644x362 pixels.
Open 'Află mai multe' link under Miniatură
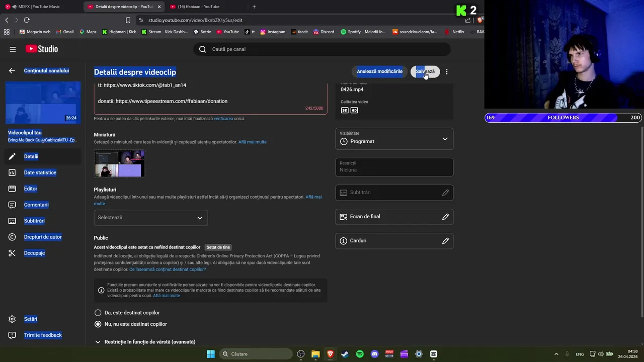(253, 142)
